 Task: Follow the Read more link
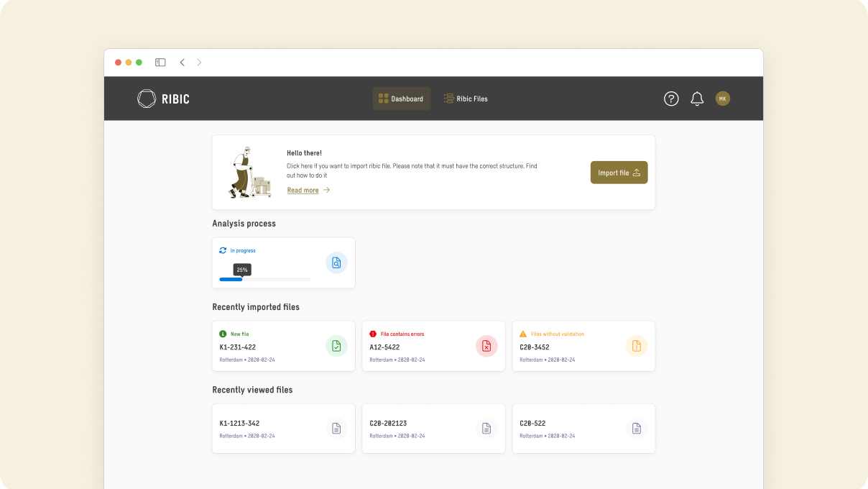click(303, 191)
